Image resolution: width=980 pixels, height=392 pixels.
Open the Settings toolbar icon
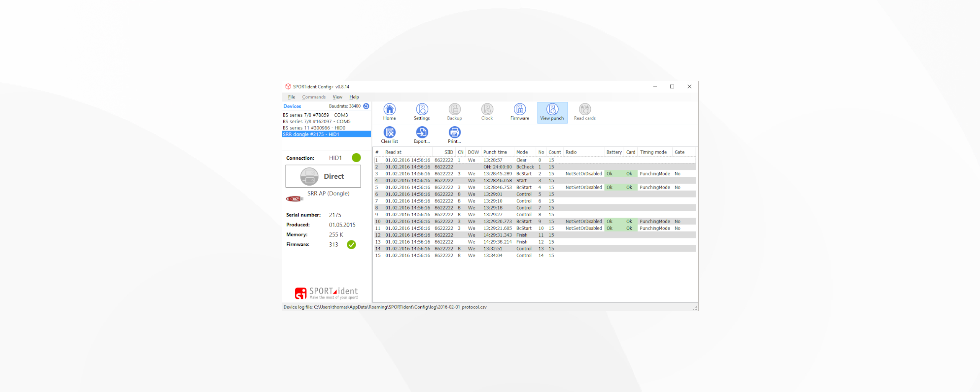click(421, 112)
